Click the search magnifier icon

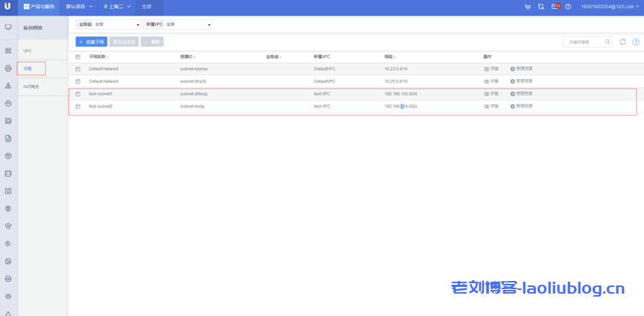pos(608,42)
